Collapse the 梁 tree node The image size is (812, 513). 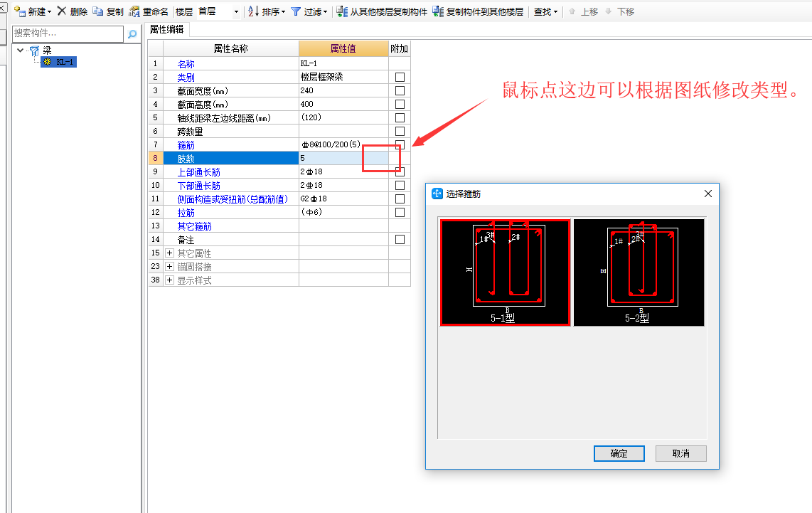pos(20,51)
